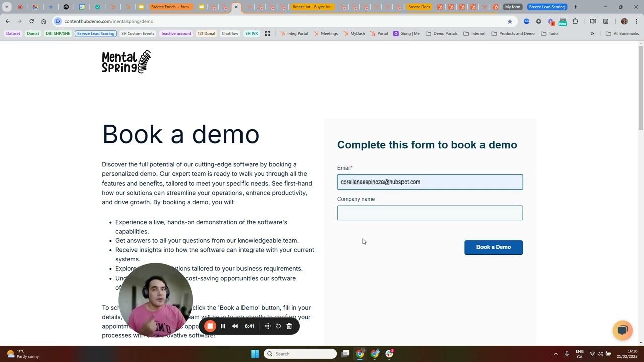Reload the current page
Viewport: 644px width, 362px height.
point(31,21)
